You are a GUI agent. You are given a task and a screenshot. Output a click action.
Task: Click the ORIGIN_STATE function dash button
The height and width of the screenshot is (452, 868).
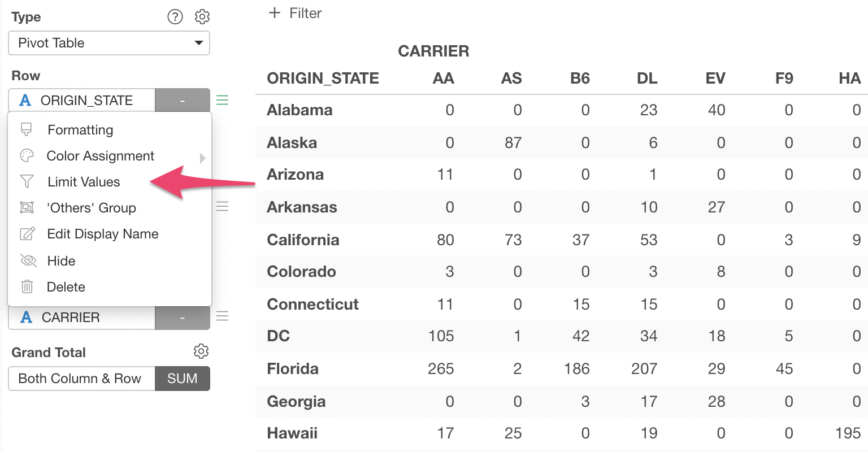point(183,101)
